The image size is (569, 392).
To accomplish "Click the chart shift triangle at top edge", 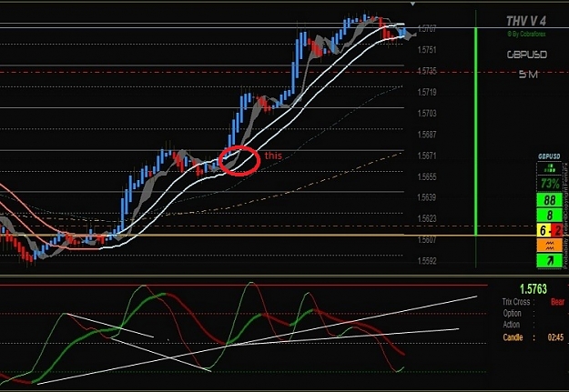I will click(x=412, y=4).
